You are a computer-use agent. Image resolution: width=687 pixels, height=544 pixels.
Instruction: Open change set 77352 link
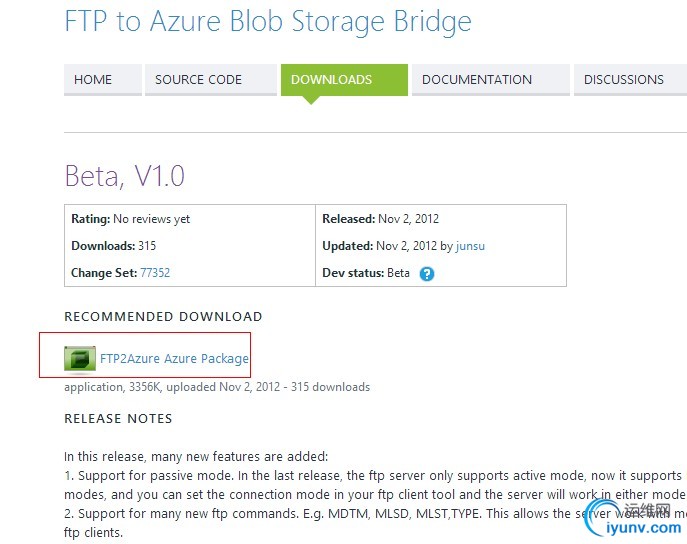coord(155,273)
